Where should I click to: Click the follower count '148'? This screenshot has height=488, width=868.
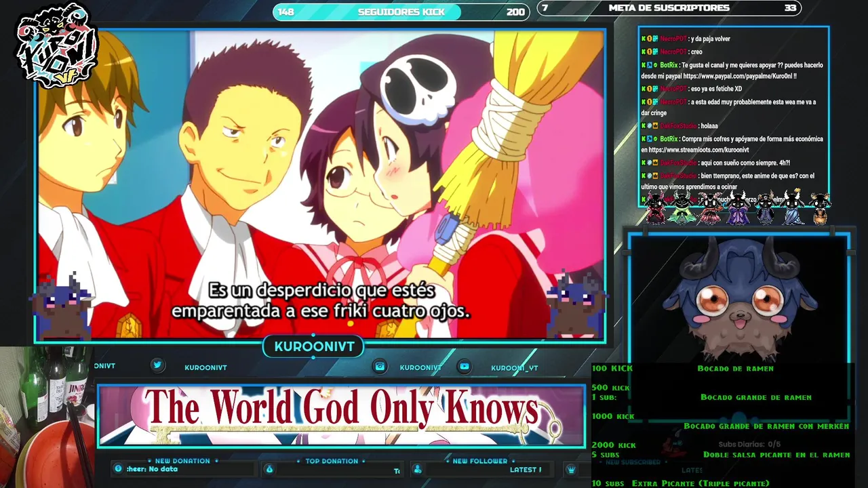(x=286, y=12)
